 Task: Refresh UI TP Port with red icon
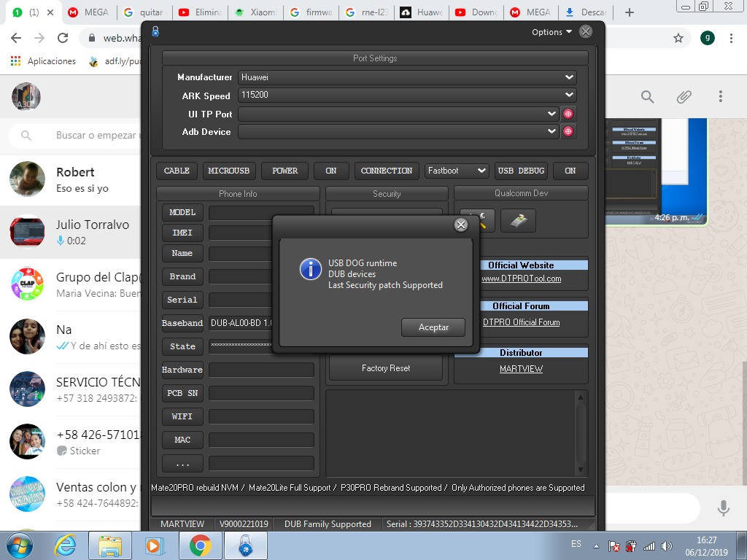568,114
